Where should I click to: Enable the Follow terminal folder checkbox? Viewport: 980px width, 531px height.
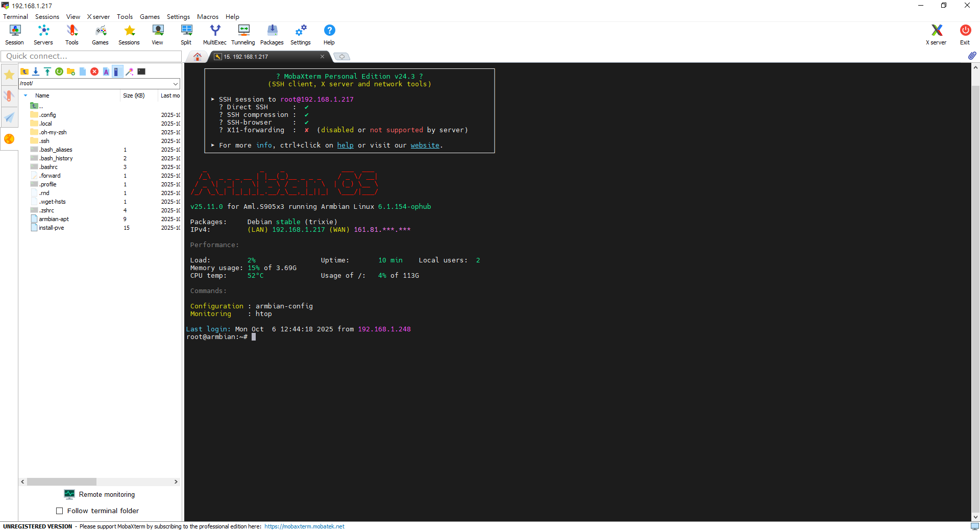pyautogui.click(x=60, y=511)
